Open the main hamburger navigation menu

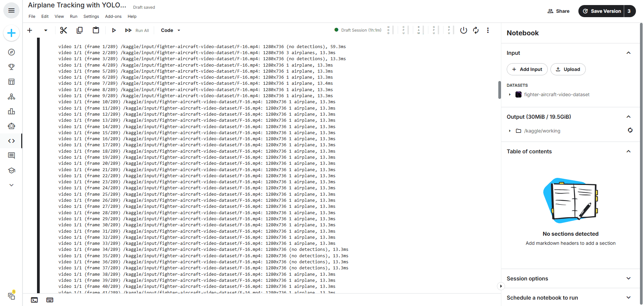tap(11, 10)
